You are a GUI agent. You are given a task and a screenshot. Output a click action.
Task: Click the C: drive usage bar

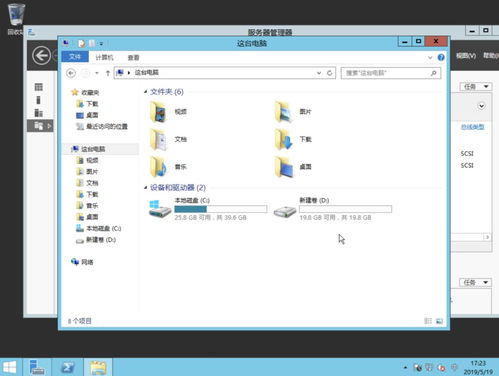[220, 209]
